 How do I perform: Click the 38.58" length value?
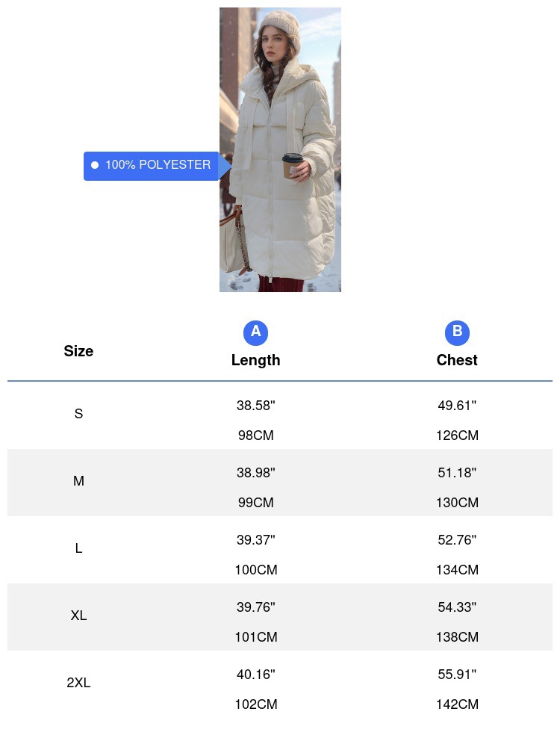pyautogui.click(x=255, y=406)
